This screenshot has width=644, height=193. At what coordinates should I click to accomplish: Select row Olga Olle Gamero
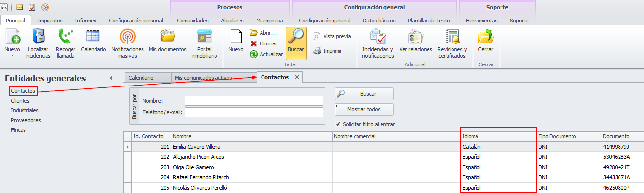383,167
